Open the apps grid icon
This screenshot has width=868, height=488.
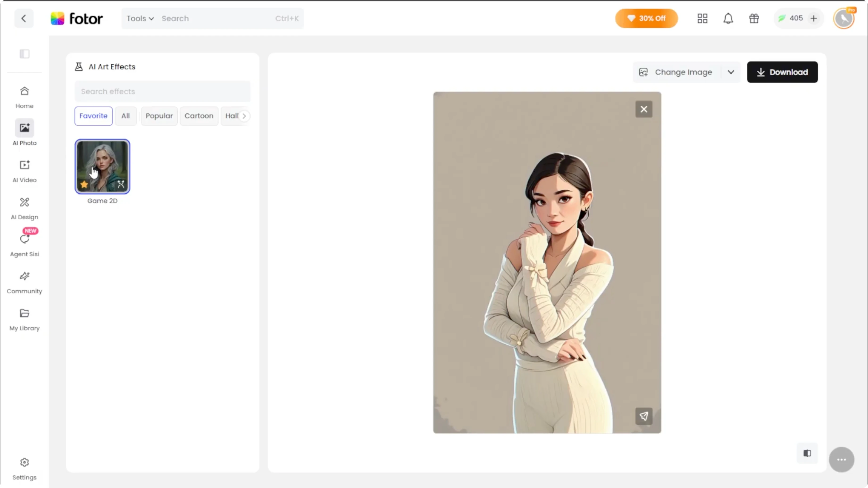coord(702,18)
